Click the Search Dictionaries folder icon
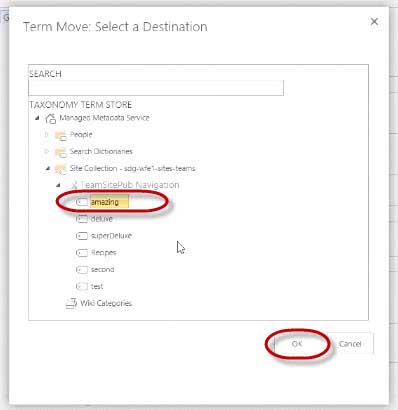398x410 pixels. point(61,152)
